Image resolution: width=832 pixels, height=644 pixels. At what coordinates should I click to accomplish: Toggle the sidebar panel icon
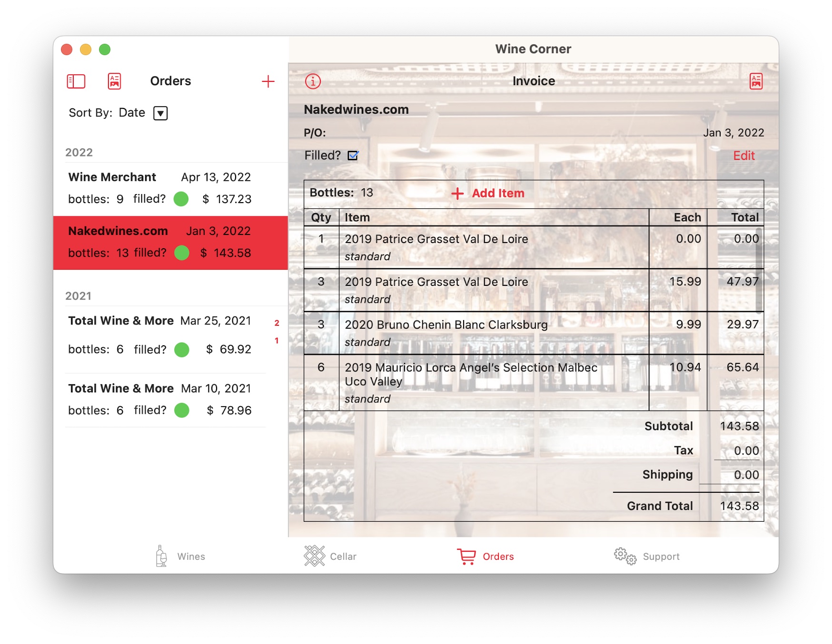click(x=76, y=81)
